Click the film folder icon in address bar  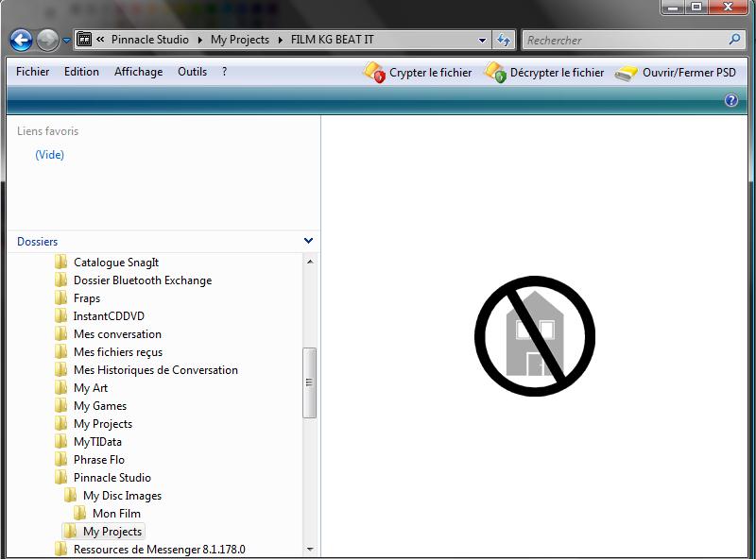pyautogui.click(x=84, y=39)
